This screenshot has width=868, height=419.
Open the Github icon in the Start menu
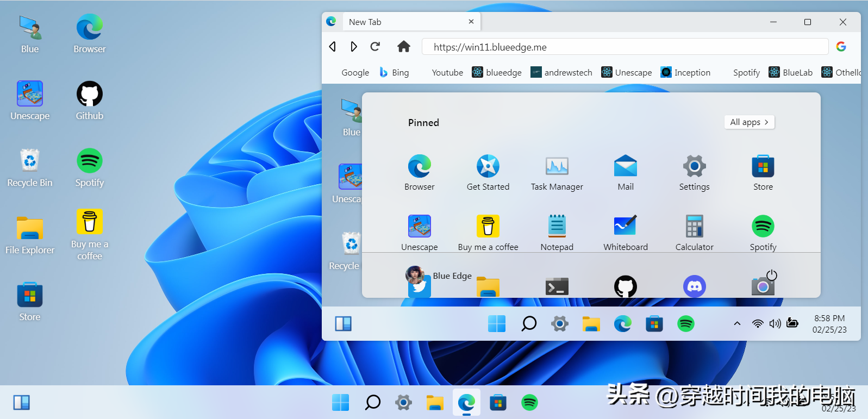[626, 286]
